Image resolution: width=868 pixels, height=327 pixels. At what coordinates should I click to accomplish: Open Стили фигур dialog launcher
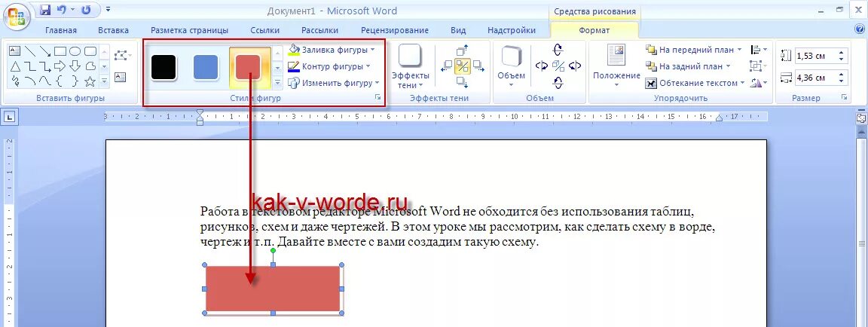pos(378,98)
